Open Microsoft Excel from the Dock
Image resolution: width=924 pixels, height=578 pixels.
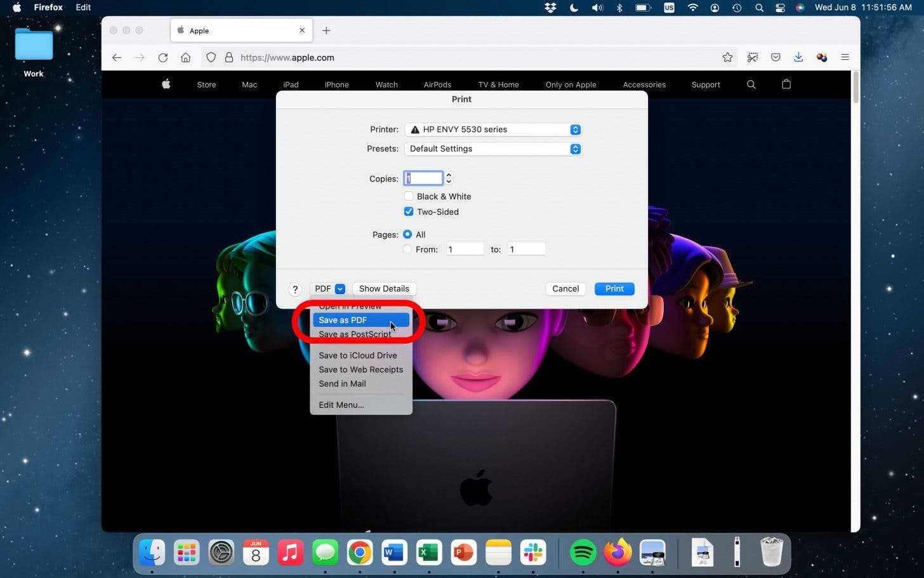point(429,553)
